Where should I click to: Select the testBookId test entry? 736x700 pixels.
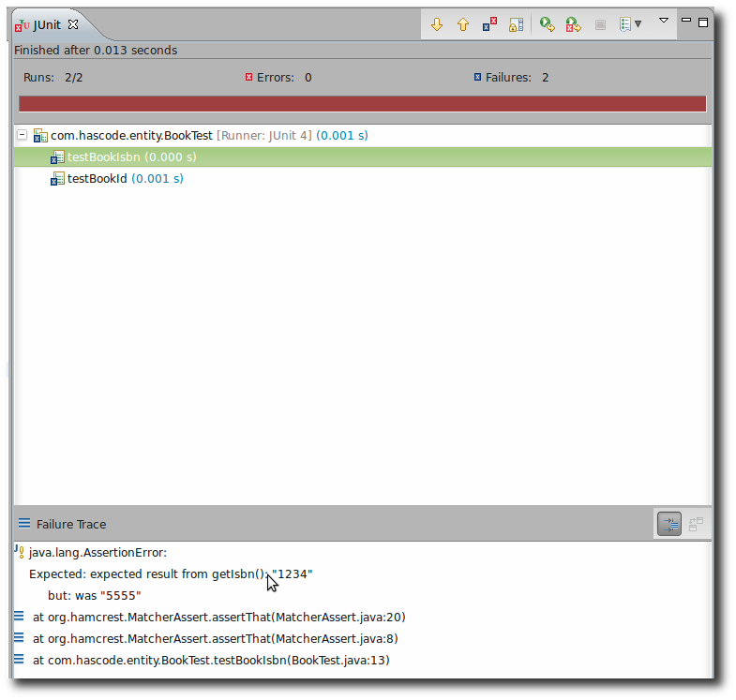pos(125,178)
